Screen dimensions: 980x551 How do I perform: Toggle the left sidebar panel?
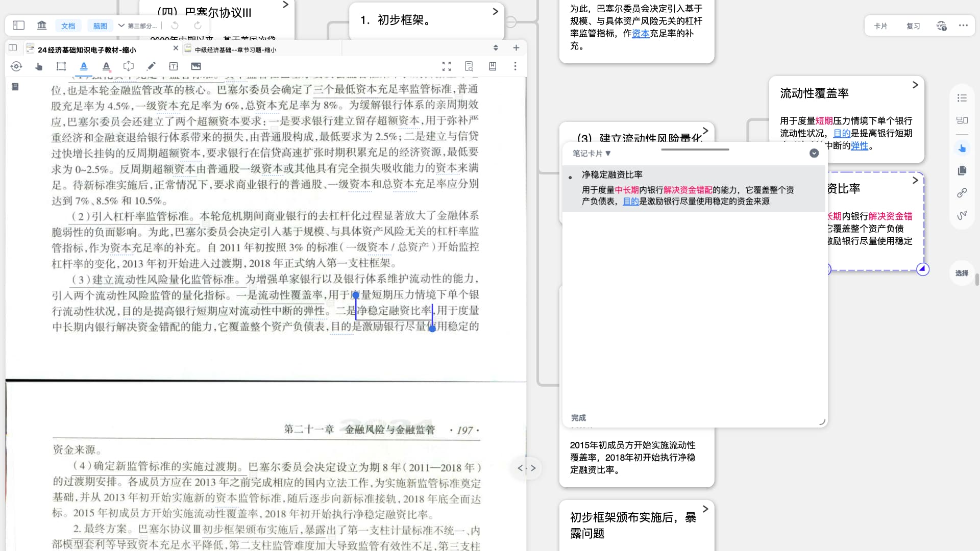point(18,26)
